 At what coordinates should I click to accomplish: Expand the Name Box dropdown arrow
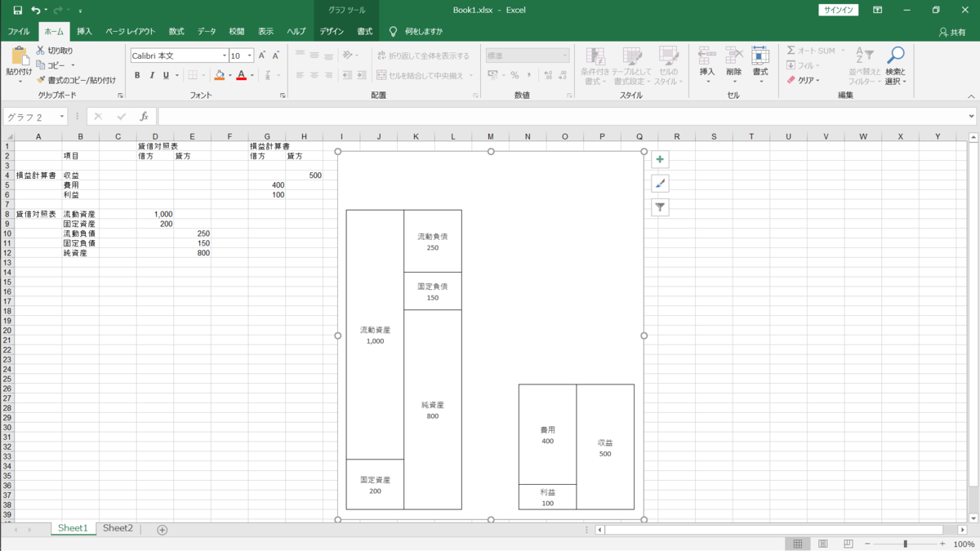61,117
